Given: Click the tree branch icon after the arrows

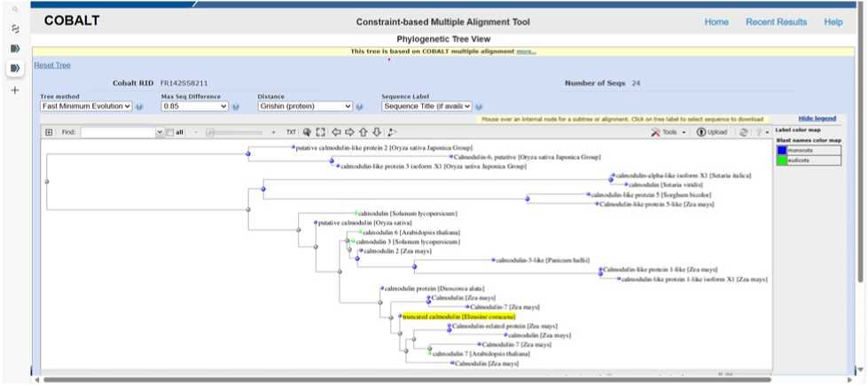Looking at the screenshot, I should [x=392, y=132].
